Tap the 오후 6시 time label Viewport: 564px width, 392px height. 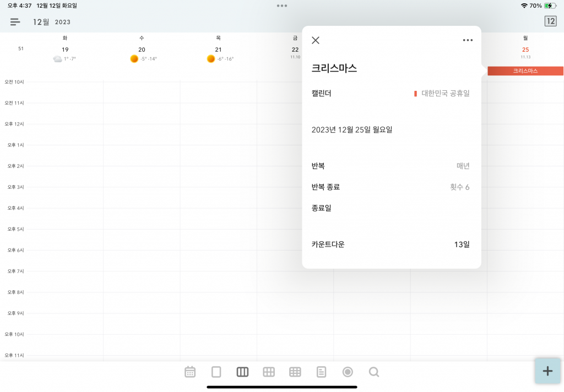[15, 250]
